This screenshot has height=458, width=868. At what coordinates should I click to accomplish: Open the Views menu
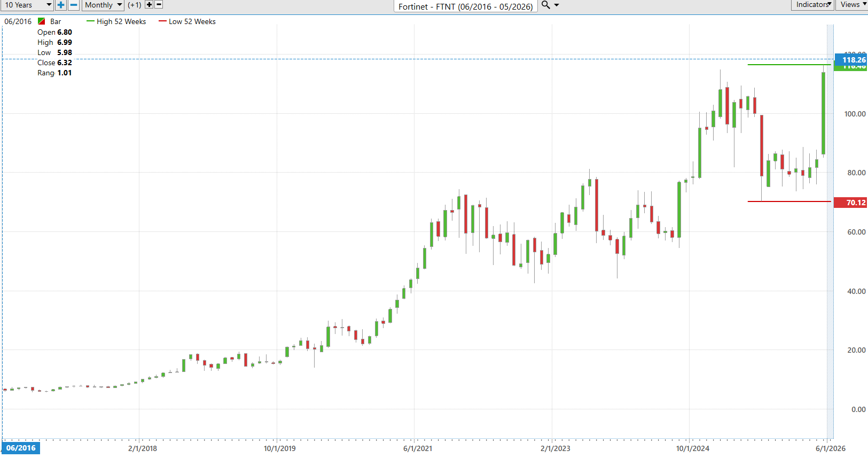tap(852, 5)
